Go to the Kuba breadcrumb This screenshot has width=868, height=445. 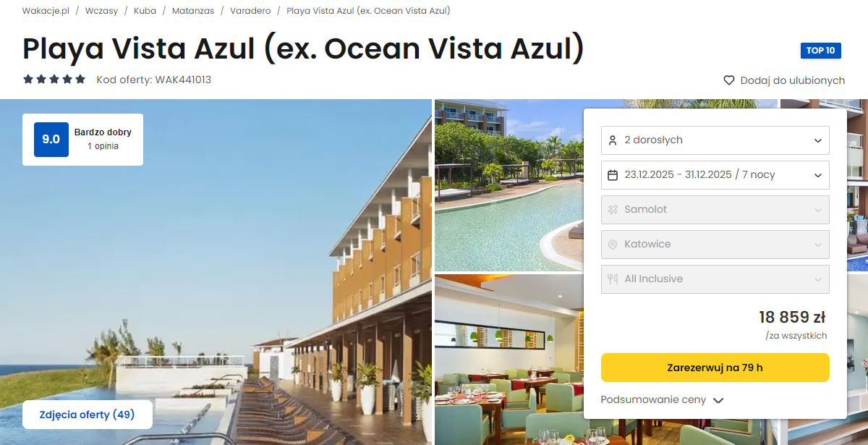[145, 11]
